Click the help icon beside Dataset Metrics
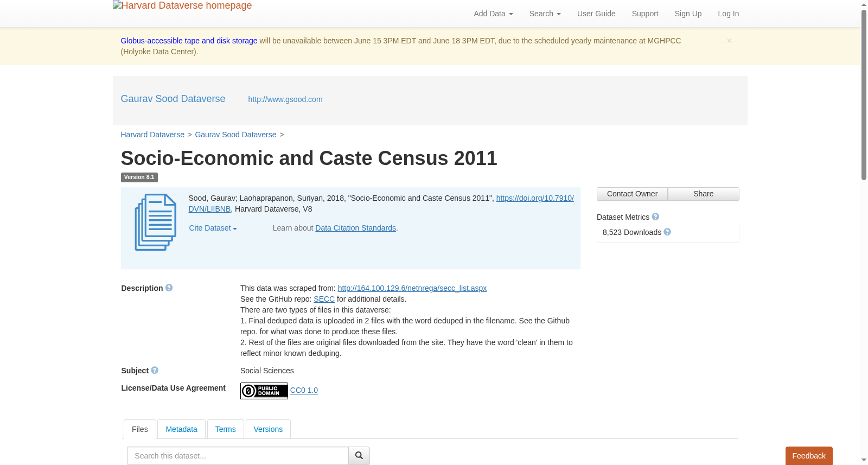This screenshot has height=465, width=868. tap(655, 216)
